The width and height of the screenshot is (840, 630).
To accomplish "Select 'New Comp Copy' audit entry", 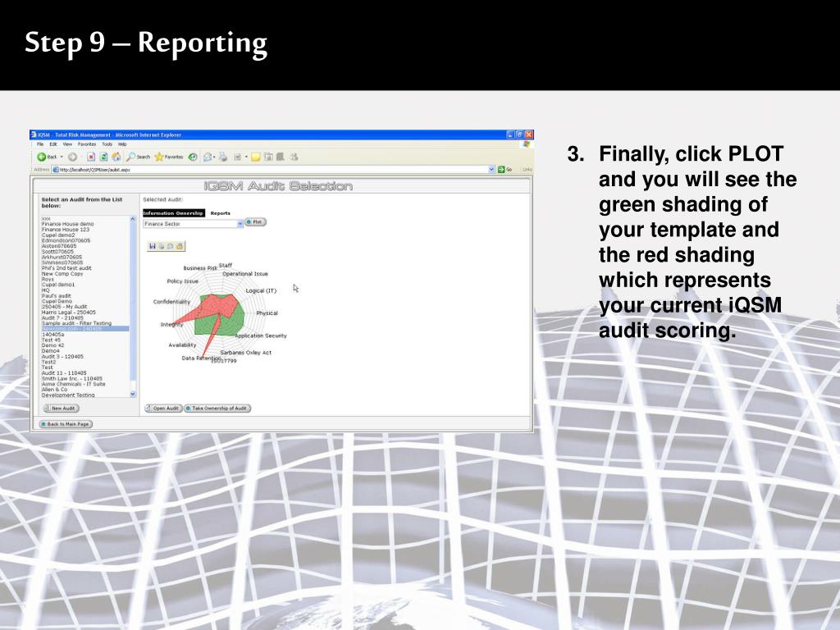I will (62, 274).
